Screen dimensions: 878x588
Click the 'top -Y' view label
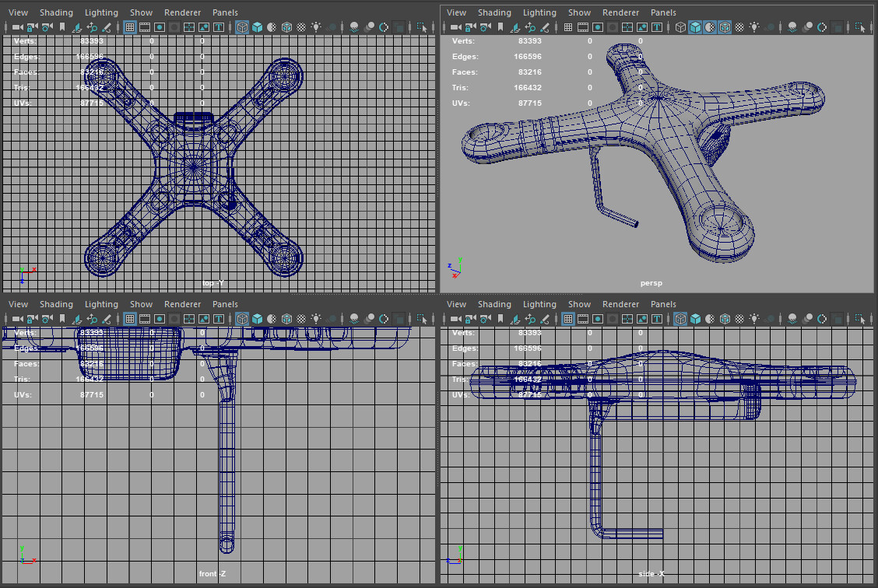coord(212,283)
